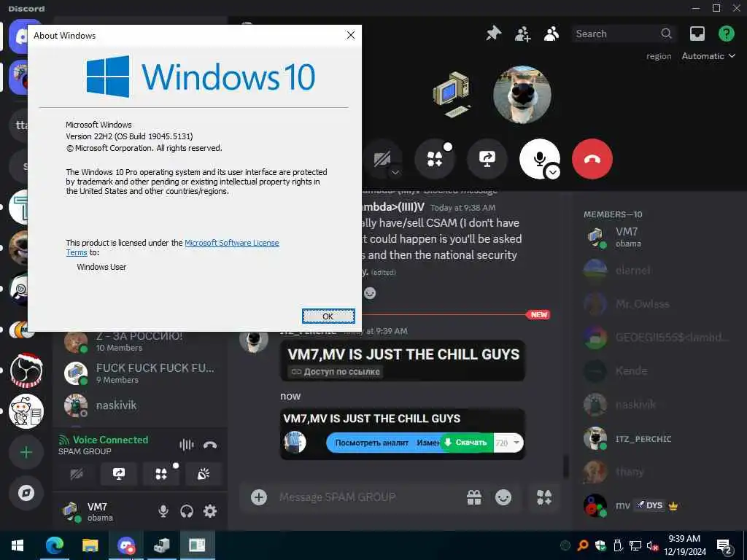Open the naskivik direct message
This screenshot has height=560, width=747.
141,405
